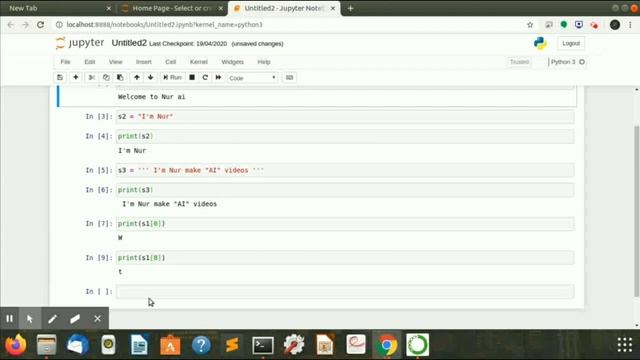Open Ubuntu Software from the dock

(170, 345)
